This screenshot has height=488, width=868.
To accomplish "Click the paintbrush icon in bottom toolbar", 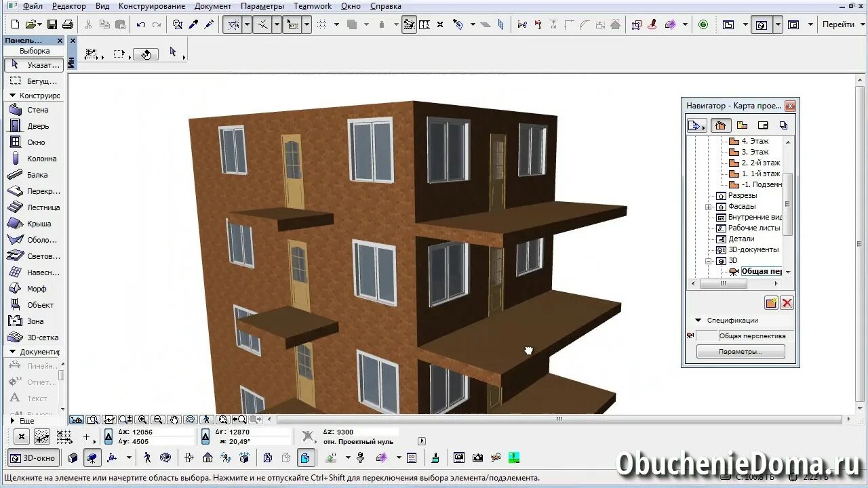I will click(x=435, y=458).
